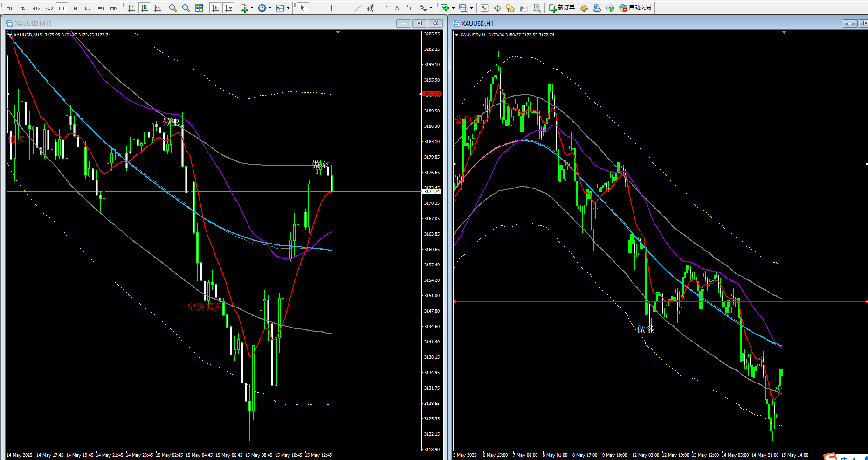Click the chart shift marker in M15 chart
868x460 pixels.
[x=338, y=32]
